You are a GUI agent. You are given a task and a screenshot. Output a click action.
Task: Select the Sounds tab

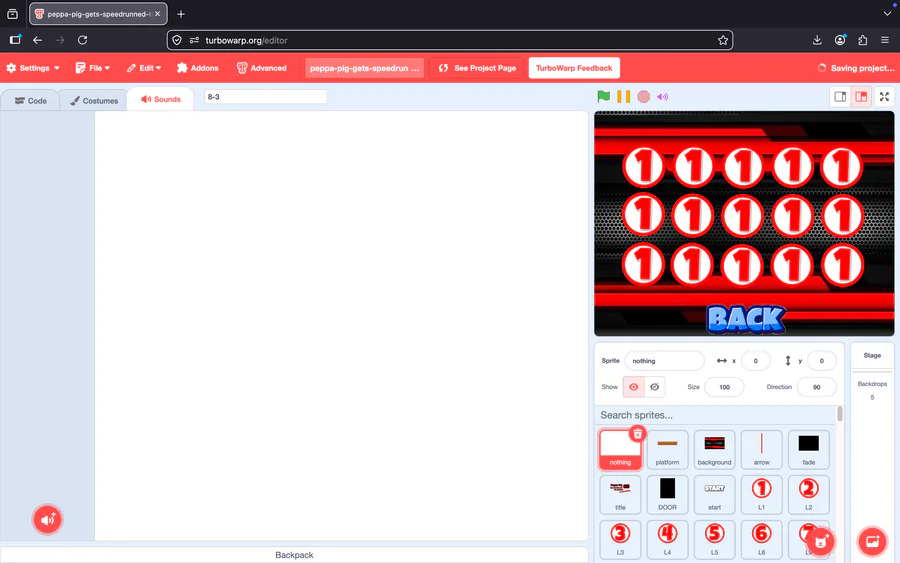point(161,99)
